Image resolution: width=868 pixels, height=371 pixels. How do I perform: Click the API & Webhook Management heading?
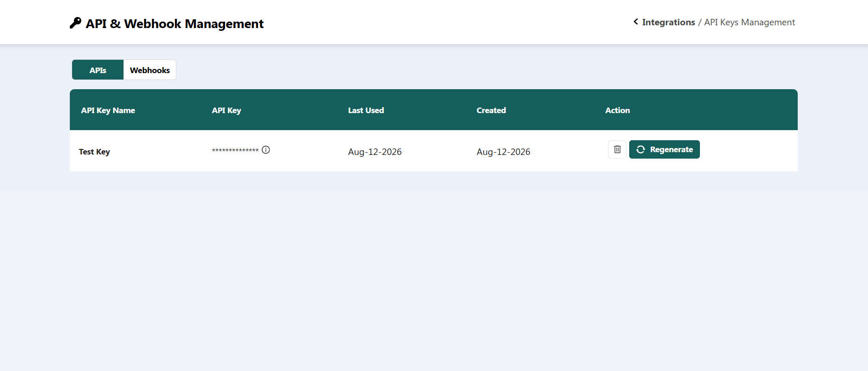coord(175,23)
